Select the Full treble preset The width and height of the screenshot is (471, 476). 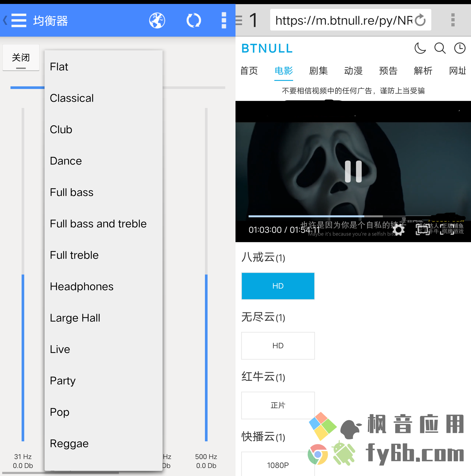[103, 255]
